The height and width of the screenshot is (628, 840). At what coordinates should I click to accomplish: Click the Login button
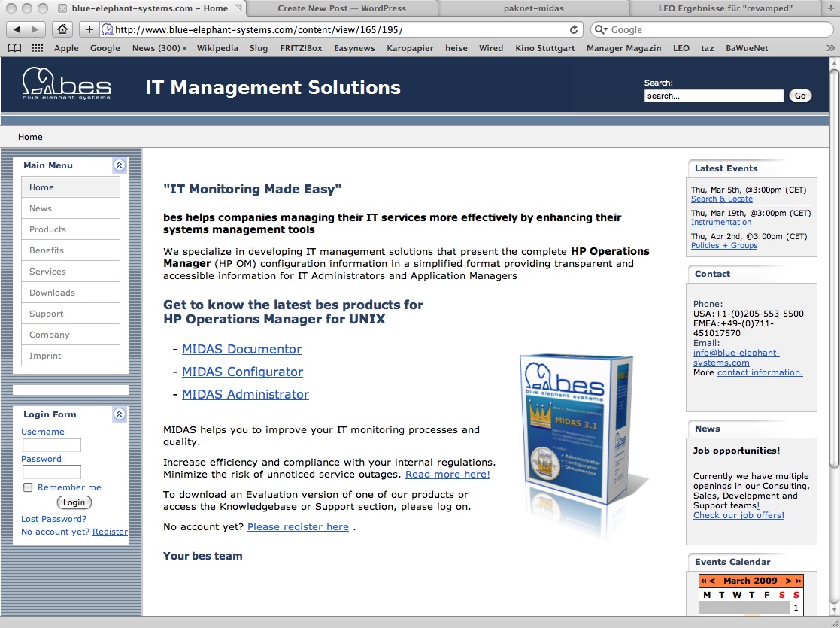click(74, 502)
